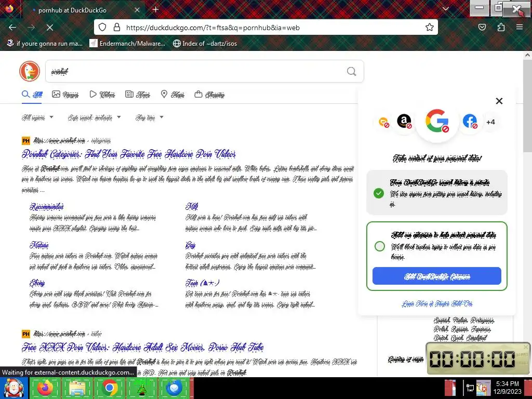Close the timer widget with its X
The height and width of the screenshot is (399, 532).
[x=526, y=347]
